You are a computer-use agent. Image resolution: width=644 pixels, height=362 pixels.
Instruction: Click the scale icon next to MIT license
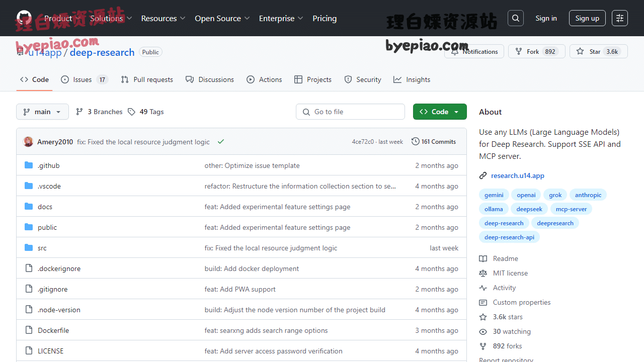tap(483, 273)
